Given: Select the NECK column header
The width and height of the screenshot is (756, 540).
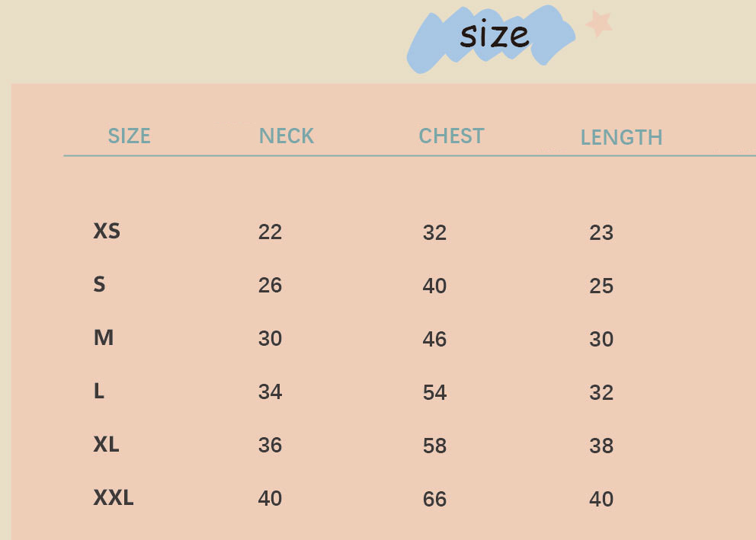Looking at the screenshot, I should (287, 136).
